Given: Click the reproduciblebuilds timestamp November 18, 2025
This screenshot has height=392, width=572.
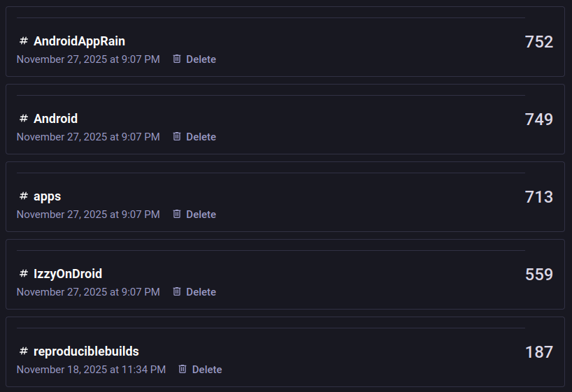Looking at the screenshot, I should [91, 370].
